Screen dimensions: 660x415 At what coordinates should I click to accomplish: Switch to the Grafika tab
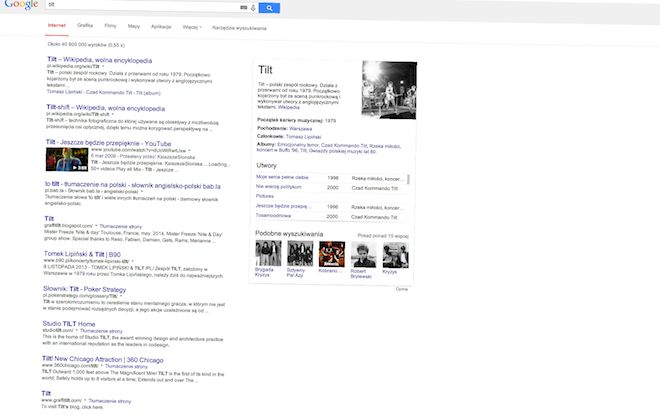coord(85,25)
